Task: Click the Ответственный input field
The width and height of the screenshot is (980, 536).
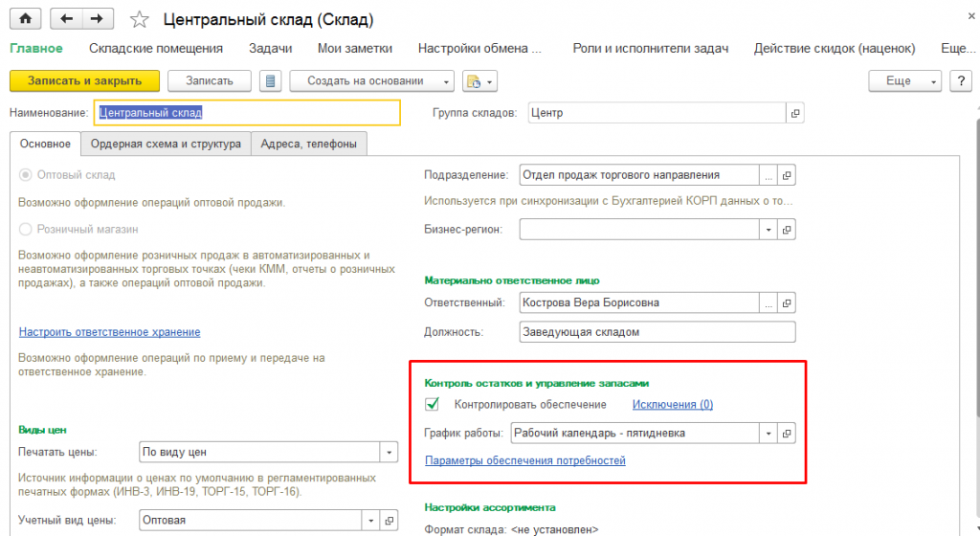Action: 639,303
